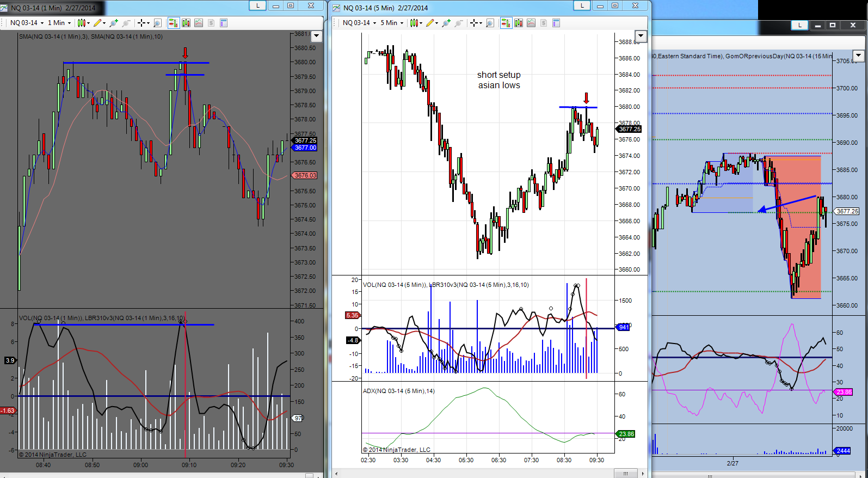Open chart style selector in 5 Min window
This screenshot has height=478, width=868.
[414, 23]
